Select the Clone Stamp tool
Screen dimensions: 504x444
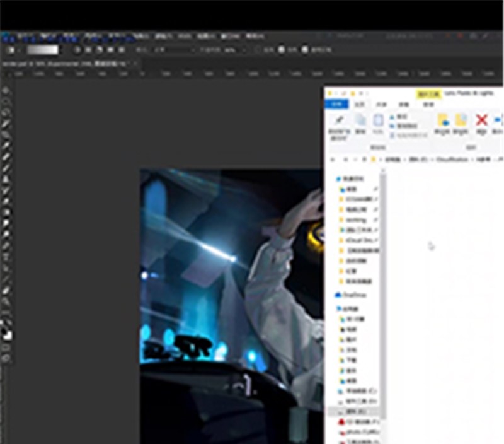(6, 178)
